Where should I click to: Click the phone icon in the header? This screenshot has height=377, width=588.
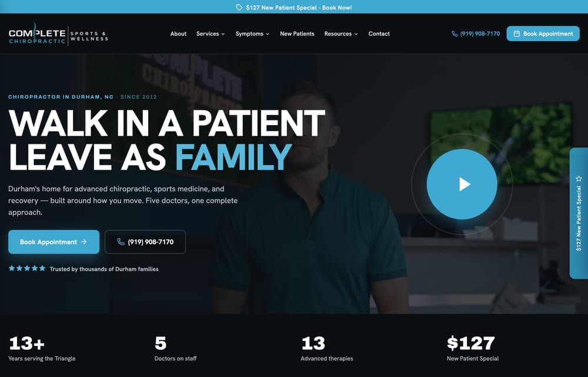pyautogui.click(x=455, y=33)
